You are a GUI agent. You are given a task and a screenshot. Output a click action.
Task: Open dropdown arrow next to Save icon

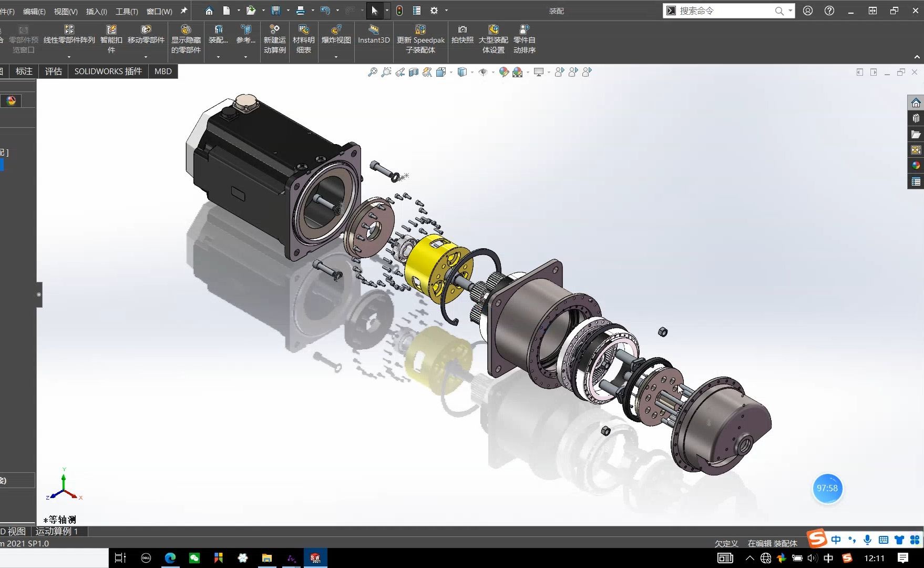pos(288,11)
